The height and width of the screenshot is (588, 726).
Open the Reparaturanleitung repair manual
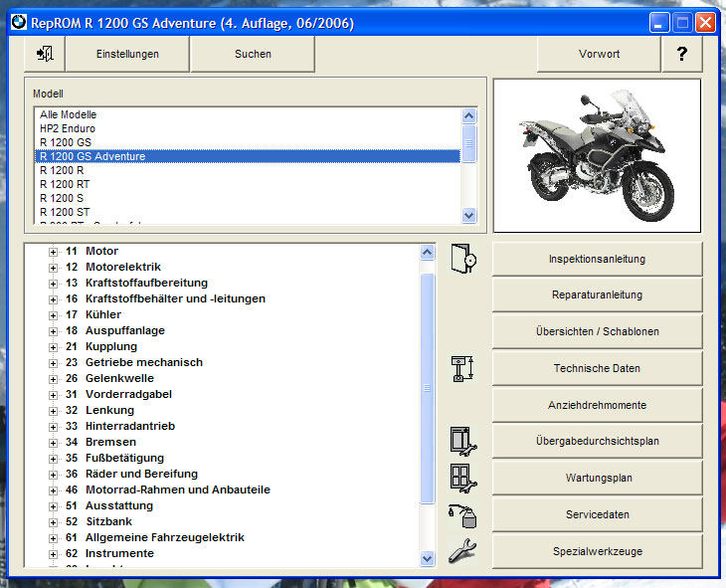[597, 295]
